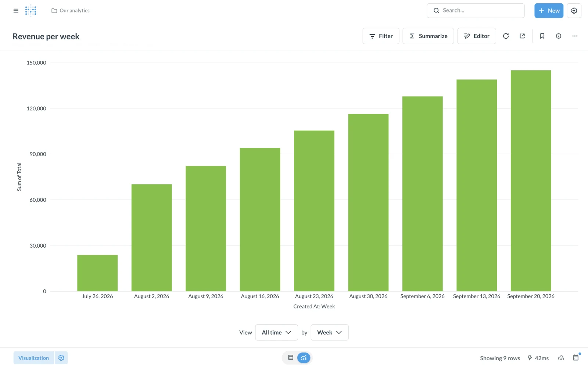Click the Sum of Total axis label
The width and height of the screenshot is (588, 368).
click(19, 177)
